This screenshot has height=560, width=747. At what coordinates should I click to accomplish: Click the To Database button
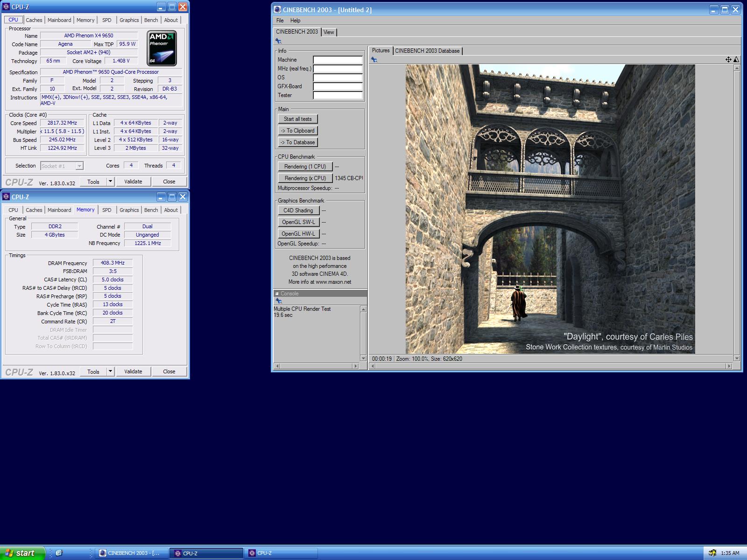point(297,142)
